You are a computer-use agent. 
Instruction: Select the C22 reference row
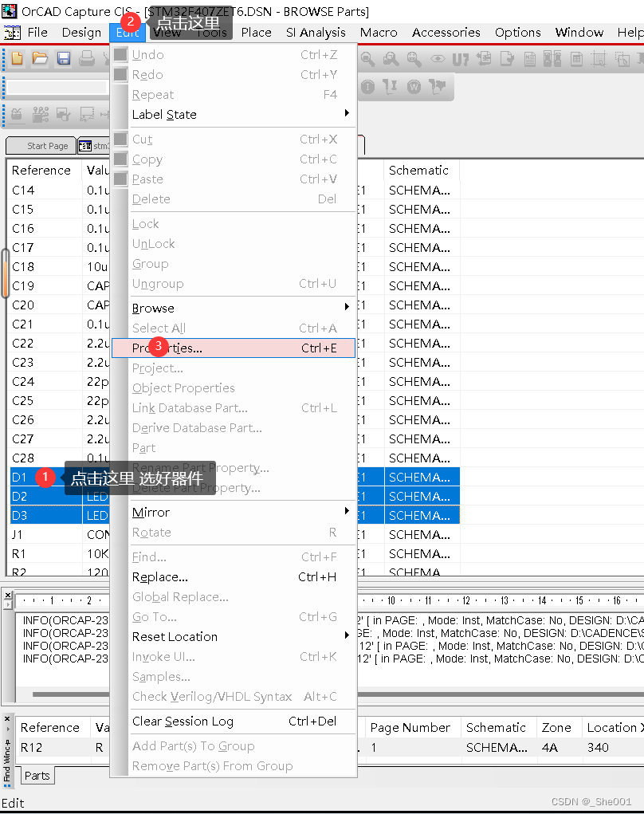tap(23, 343)
